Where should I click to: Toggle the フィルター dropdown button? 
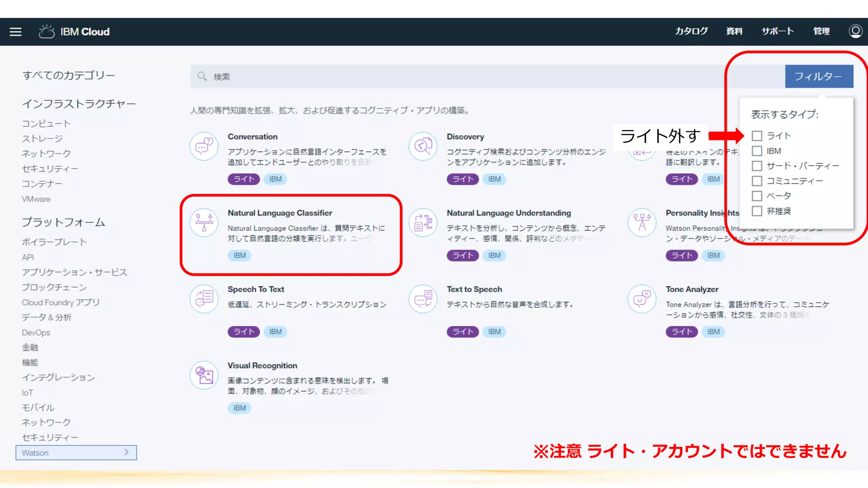pyautogui.click(x=819, y=76)
